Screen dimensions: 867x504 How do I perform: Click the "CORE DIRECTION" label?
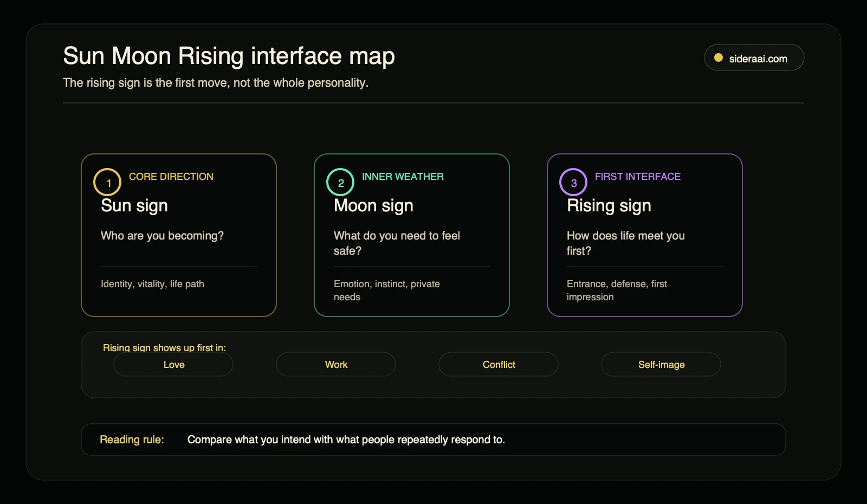coord(171,177)
